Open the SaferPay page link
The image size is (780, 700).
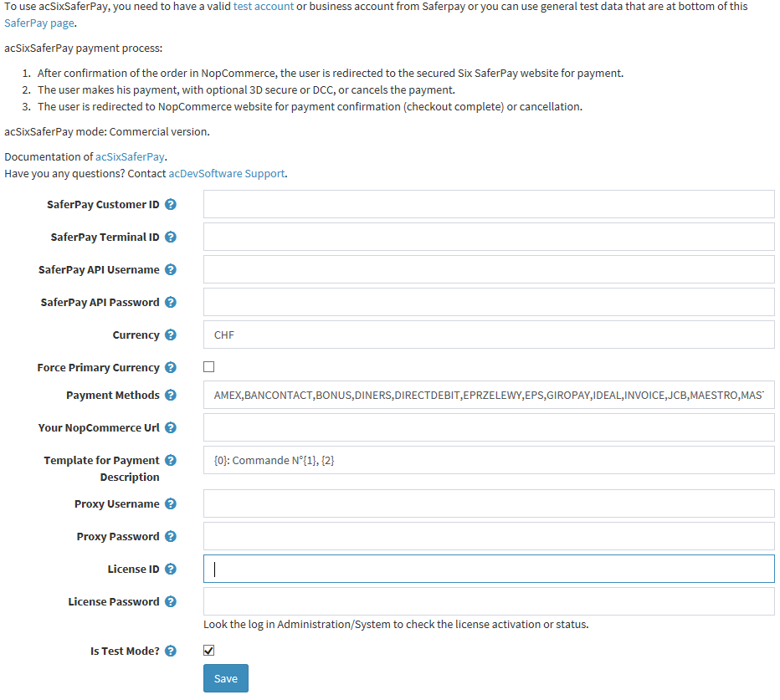[39, 23]
